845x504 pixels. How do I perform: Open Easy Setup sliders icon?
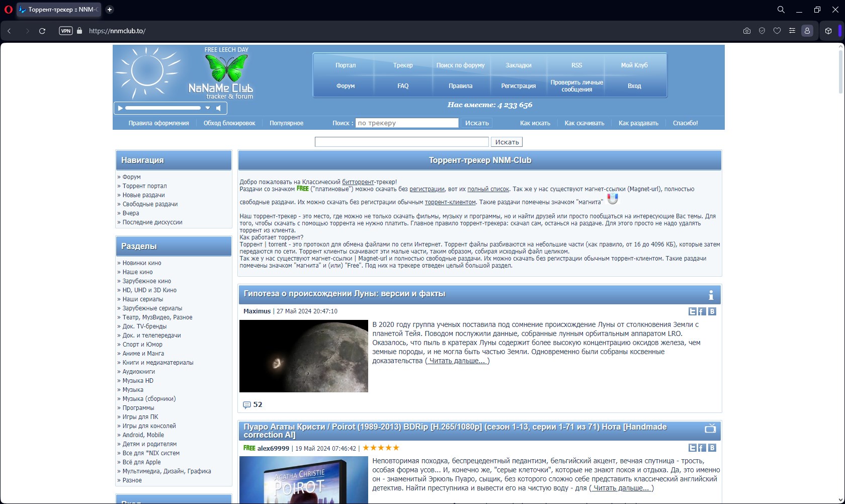[x=792, y=31]
